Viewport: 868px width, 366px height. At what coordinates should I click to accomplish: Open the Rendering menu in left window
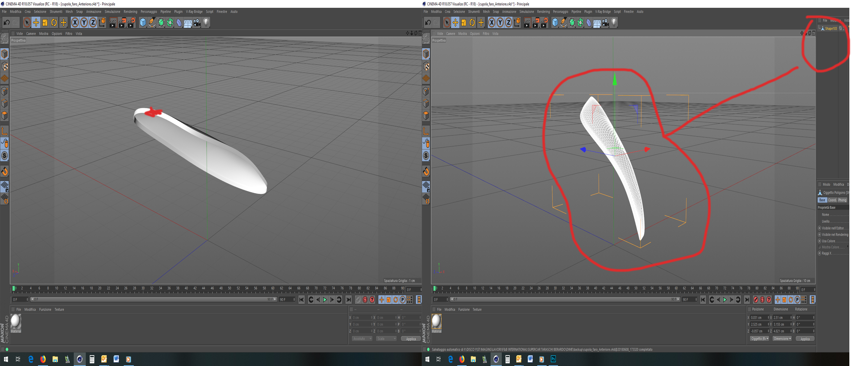[x=130, y=12]
